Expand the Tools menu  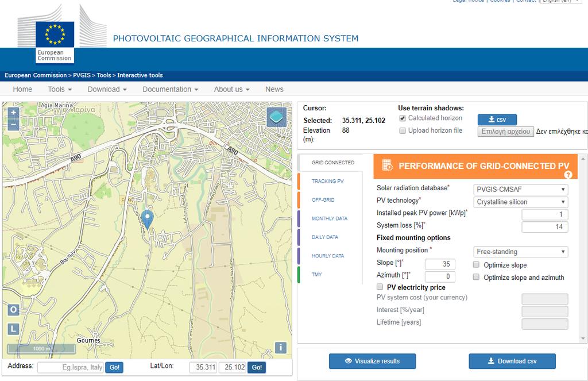tap(60, 89)
